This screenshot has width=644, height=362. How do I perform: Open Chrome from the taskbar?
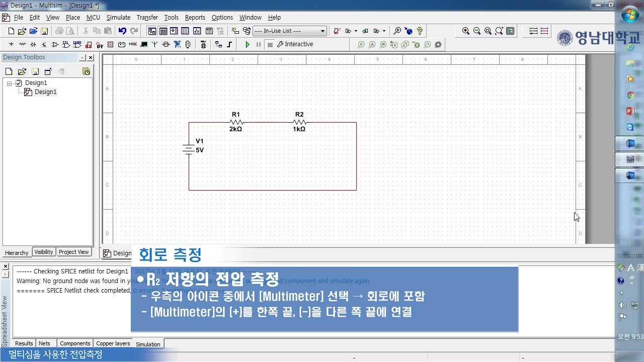click(630, 95)
